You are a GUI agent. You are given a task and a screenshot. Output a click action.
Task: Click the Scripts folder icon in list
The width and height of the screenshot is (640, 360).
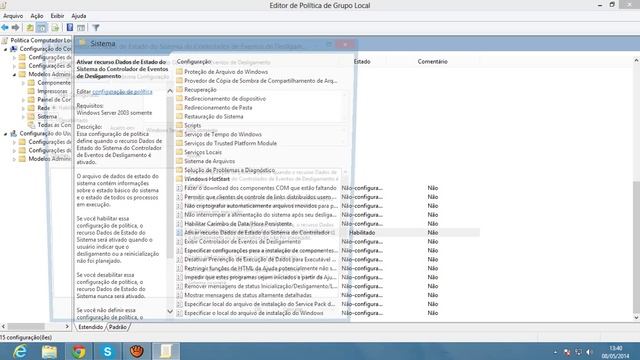[x=179, y=125]
